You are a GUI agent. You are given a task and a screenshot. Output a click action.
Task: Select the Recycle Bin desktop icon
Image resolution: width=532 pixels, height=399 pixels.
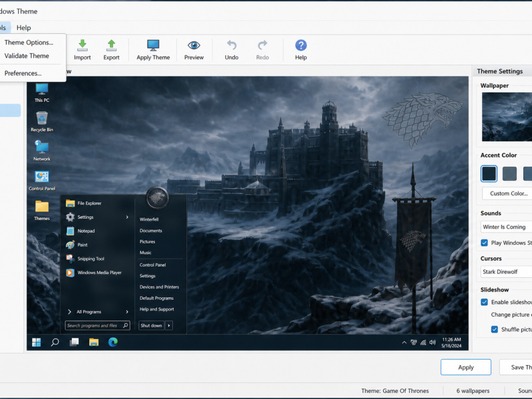click(42, 122)
